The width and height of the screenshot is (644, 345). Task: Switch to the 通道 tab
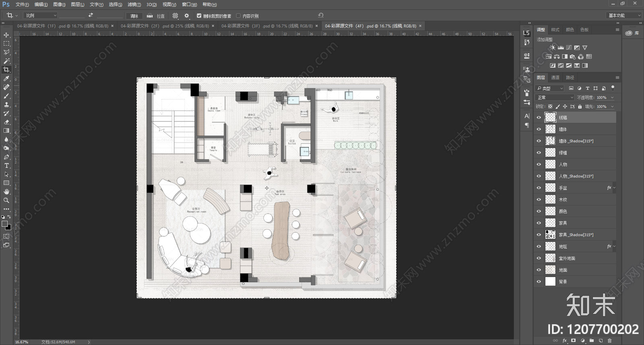point(555,78)
